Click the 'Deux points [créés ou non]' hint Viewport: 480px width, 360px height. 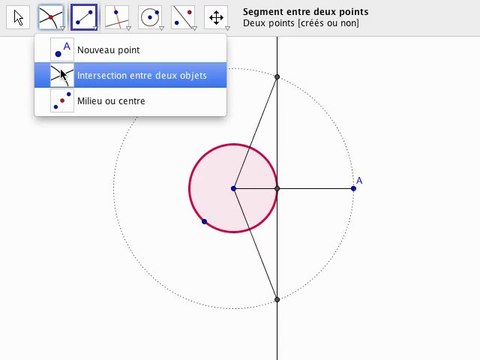(301, 23)
